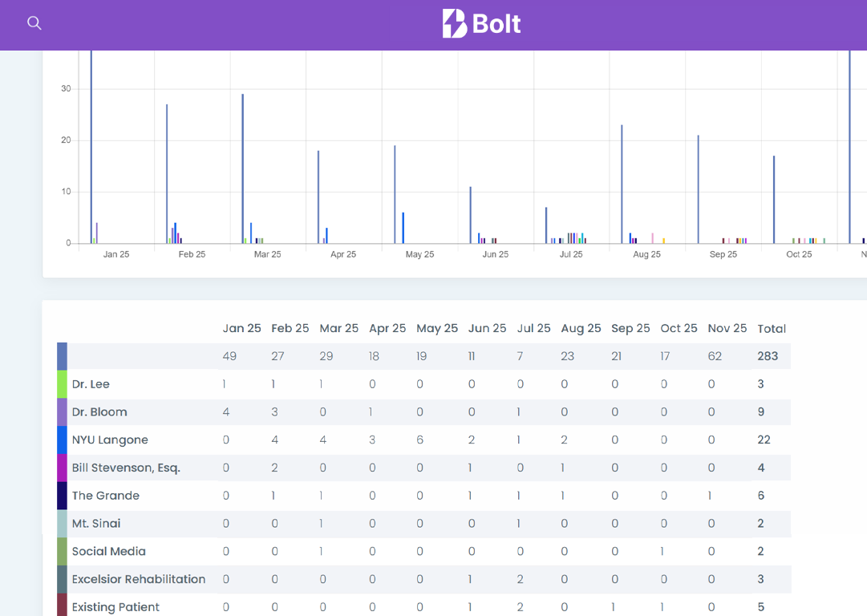Click the Jan 25 column header
The width and height of the screenshot is (867, 616).
pyautogui.click(x=242, y=328)
